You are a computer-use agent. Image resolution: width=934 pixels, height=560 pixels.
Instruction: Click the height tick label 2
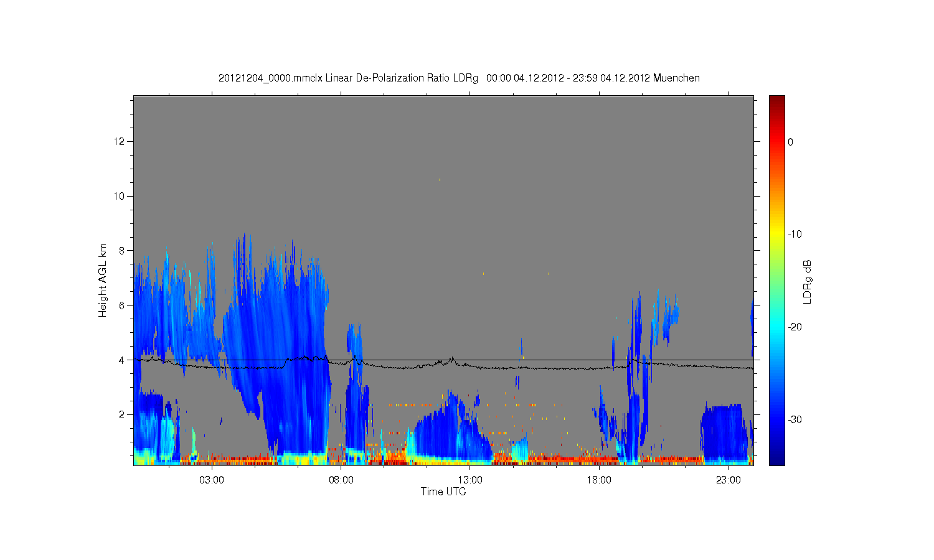pyautogui.click(x=123, y=414)
